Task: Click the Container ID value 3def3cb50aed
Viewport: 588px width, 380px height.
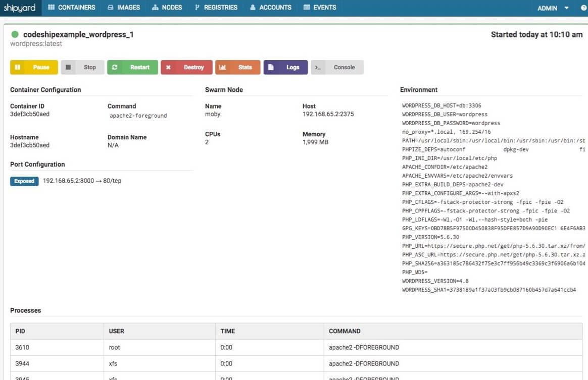Action: click(x=30, y=114)
